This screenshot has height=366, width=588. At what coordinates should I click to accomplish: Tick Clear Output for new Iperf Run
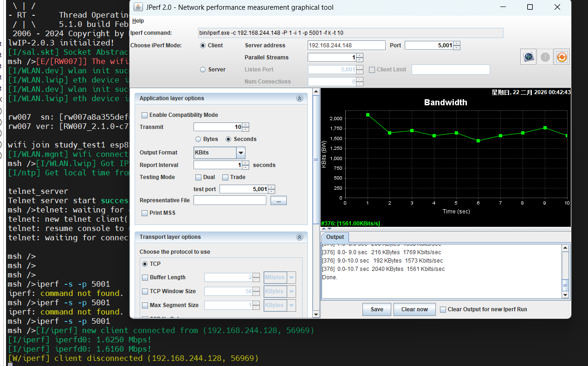pos(443,309)
